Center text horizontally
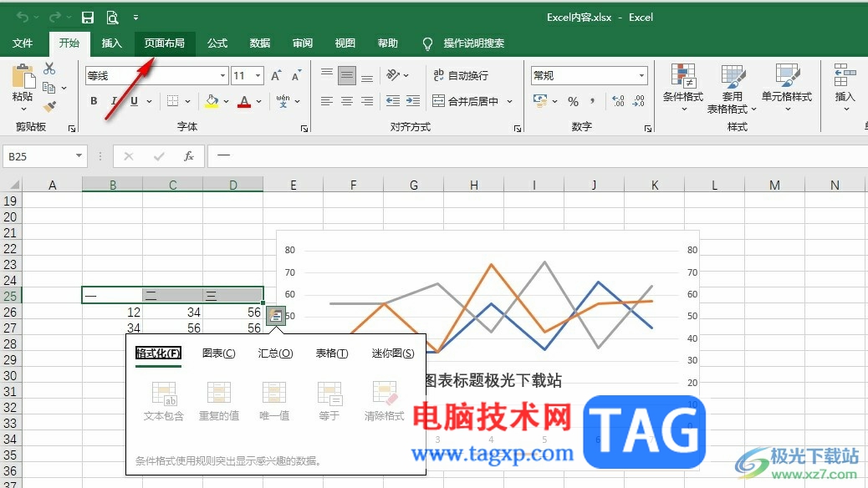This screenshot has height=488, width=868. 347,101
